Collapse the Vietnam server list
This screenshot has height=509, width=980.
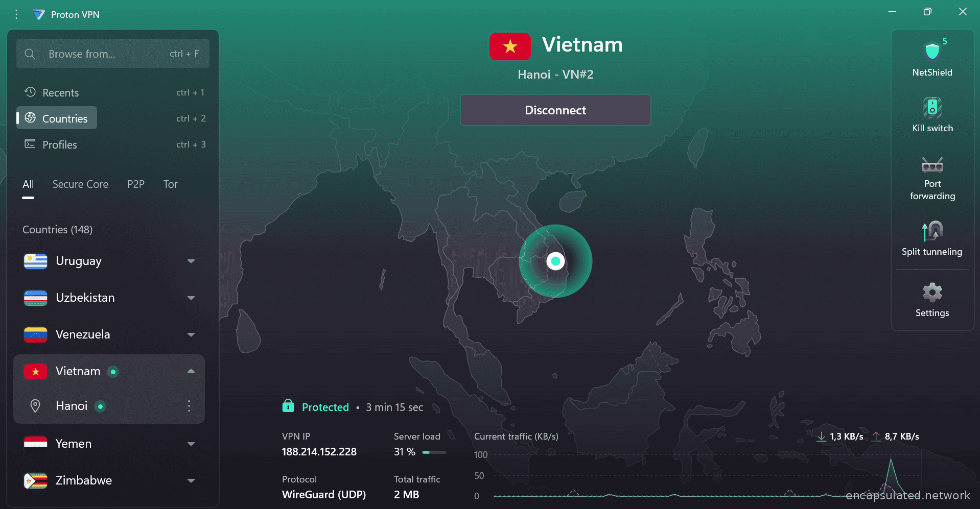(191, 371)
